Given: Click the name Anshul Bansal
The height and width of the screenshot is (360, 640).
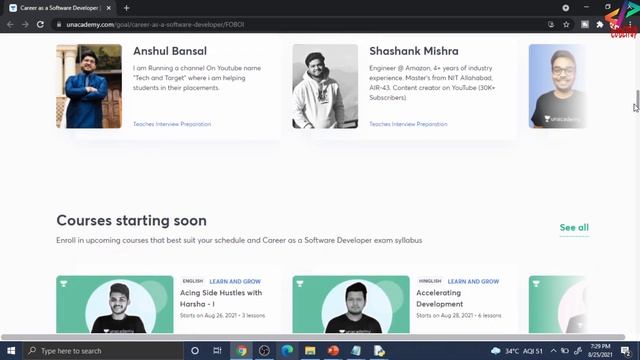Looking at the screenshot, I should (170, 51).
